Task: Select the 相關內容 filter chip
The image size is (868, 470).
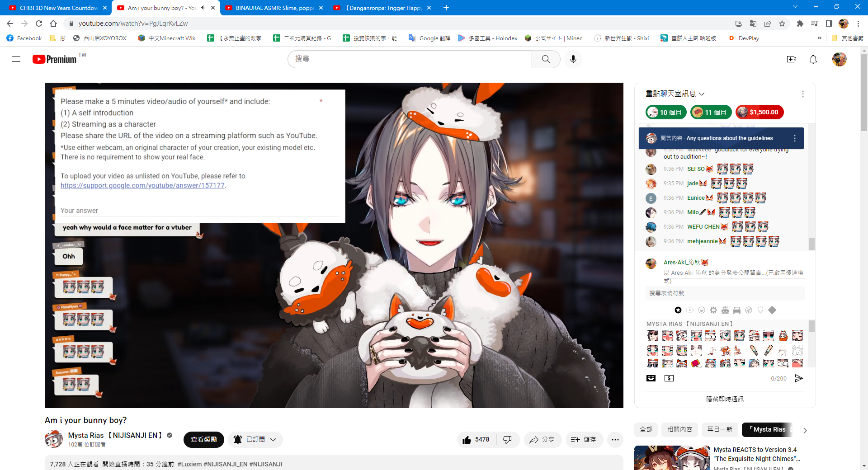Action: [x=680, y=429]
